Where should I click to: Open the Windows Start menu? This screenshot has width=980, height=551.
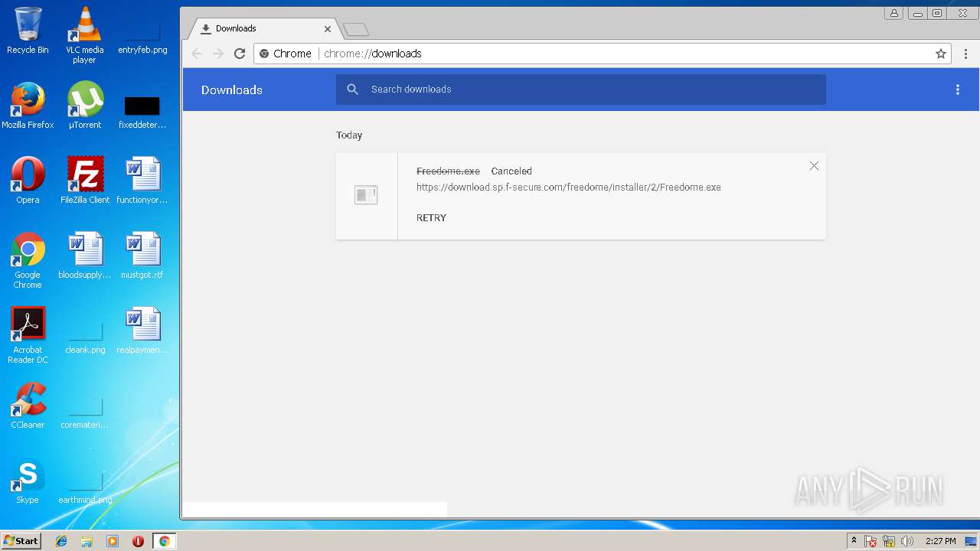[21, 541]
